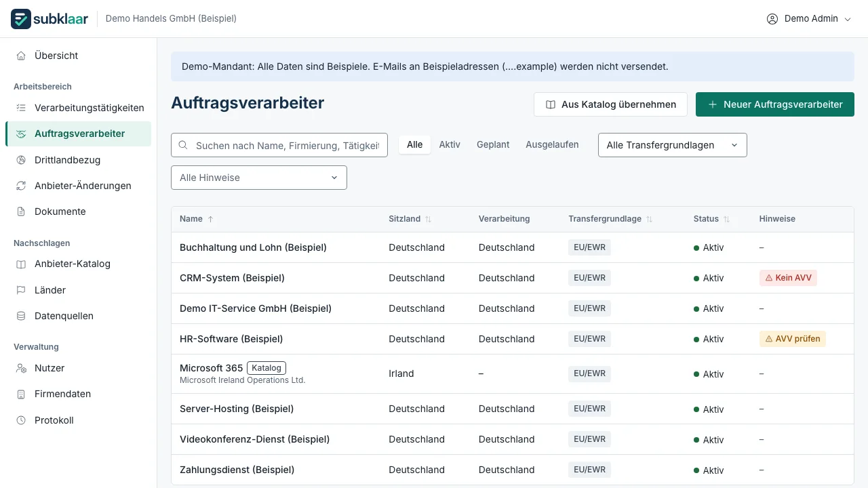Image resolution: width=868 pixels, height=488 pixels.
Task: Click the Firmendaten building icon
Action: [21, 394]
